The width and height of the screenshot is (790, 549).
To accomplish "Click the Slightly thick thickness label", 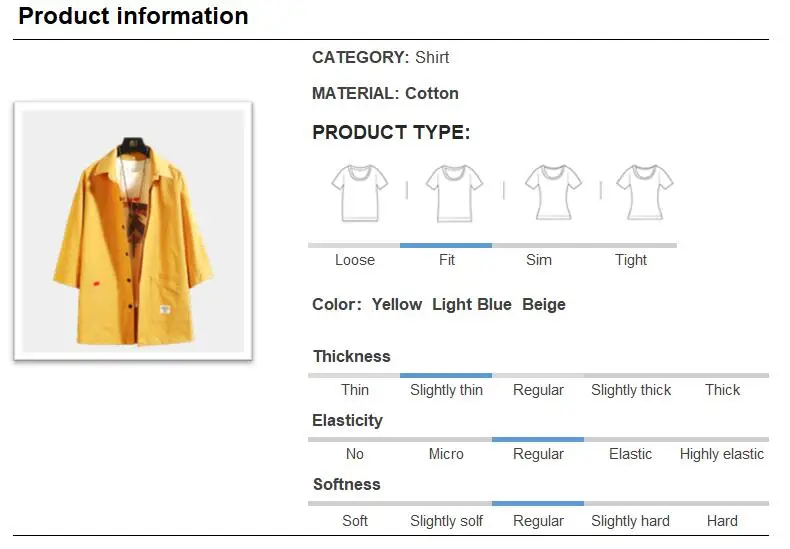I will tap(631, 390).
